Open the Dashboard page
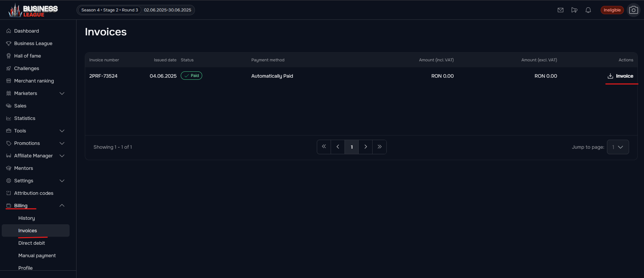The image size is (644, 278). point(26,31)
